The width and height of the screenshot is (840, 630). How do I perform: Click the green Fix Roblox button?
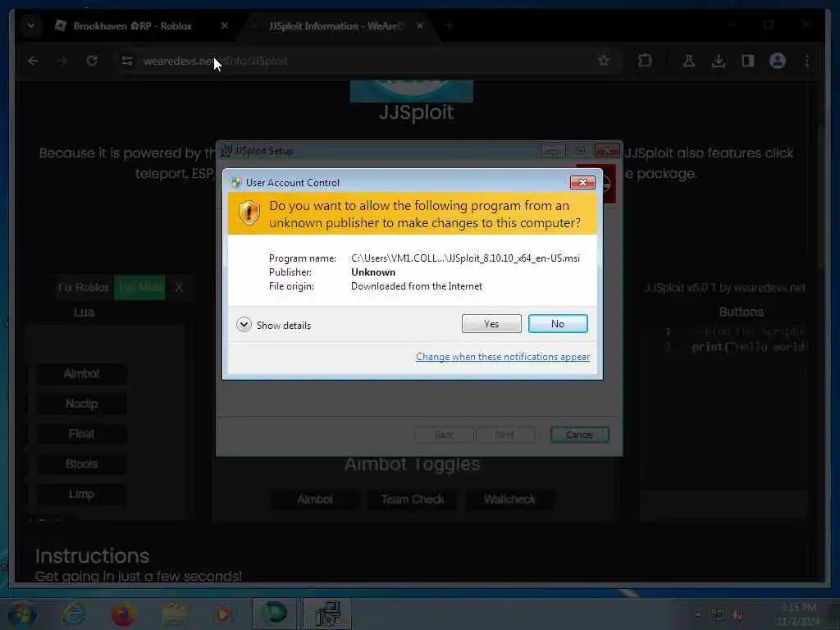click(140, 288)
